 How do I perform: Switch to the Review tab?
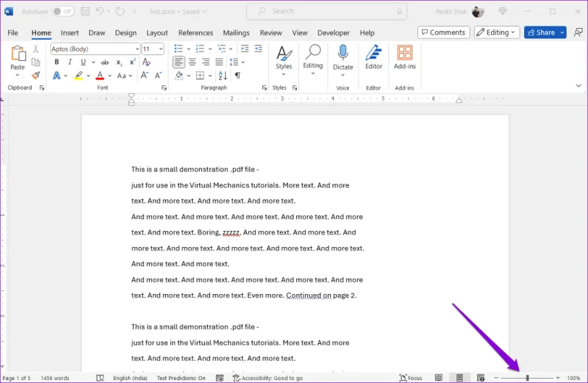point(270,33)
